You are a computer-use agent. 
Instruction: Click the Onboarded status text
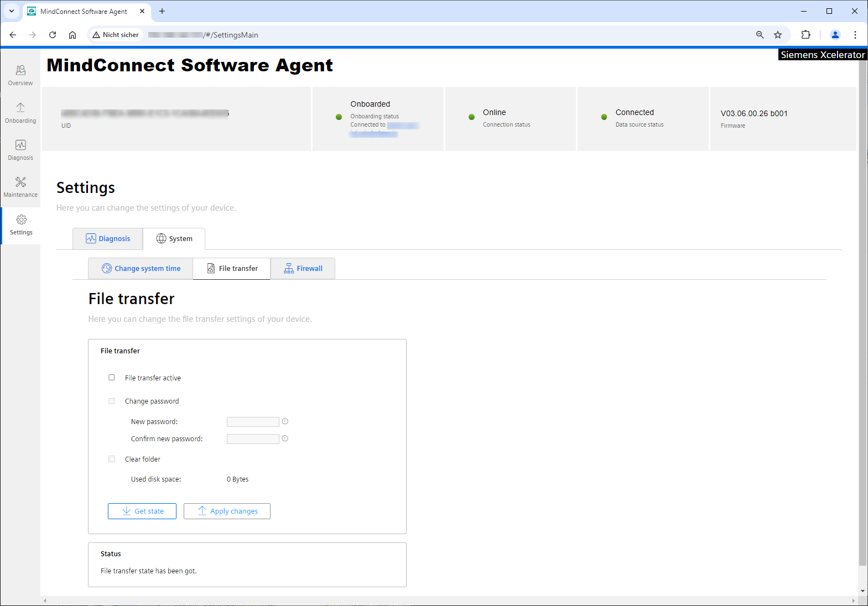pos(370,104)
